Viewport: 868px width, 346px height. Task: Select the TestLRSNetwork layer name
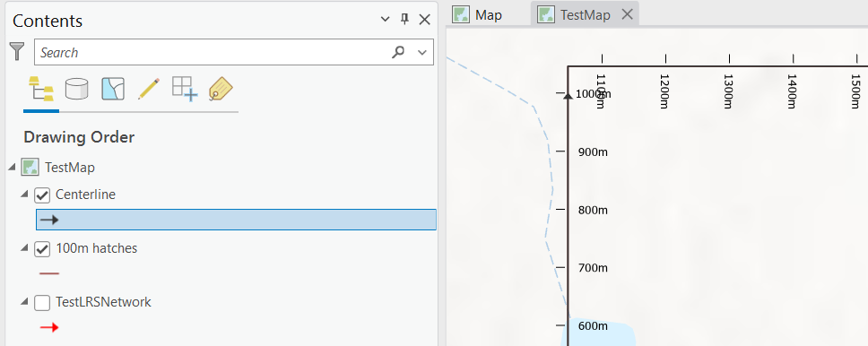[x=103, y=302]
